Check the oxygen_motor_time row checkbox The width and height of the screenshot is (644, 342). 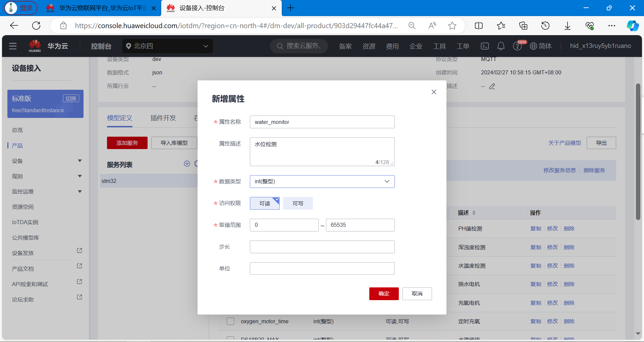[x=230, y=321]
